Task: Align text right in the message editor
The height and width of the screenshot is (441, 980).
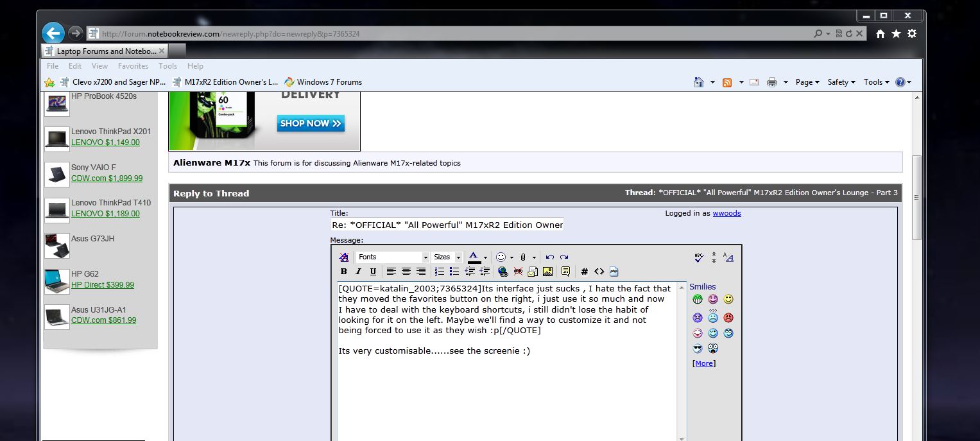Action: click(x=421, y=272)
